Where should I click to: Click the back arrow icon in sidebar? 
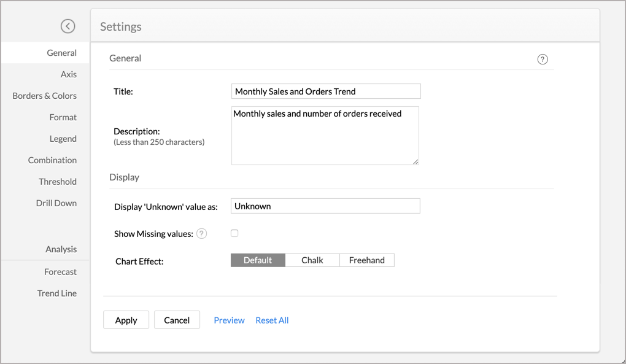(x=68, y=26)
